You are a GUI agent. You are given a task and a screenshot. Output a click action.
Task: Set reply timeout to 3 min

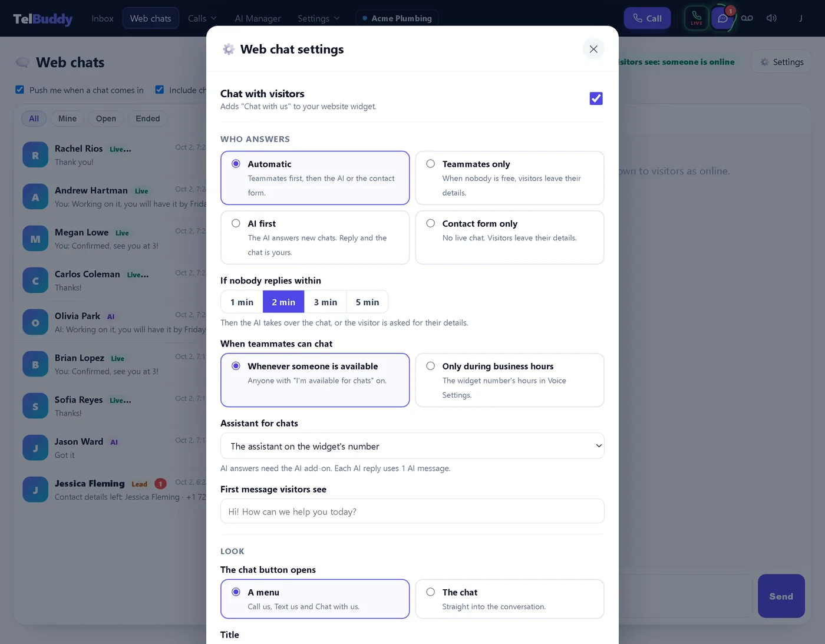325,302
